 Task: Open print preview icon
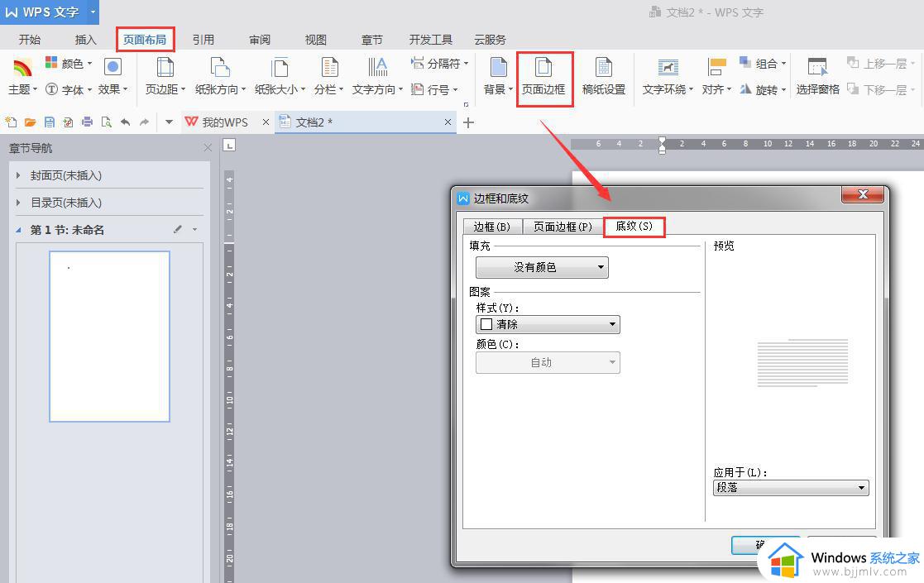click(106, 122)
